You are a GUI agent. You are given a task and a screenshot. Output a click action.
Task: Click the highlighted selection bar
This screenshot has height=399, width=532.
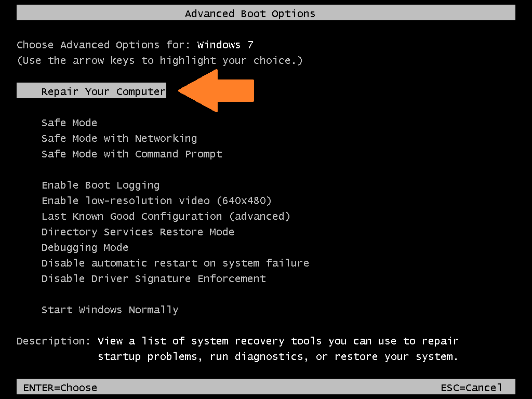coord(91,90)
